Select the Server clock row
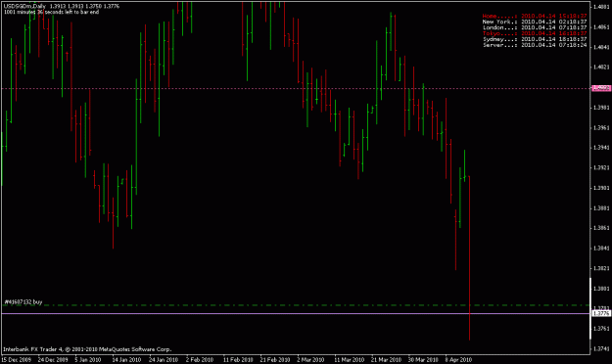Screen dimensions: 612x364 pyautogui.click(x=535, y=45)
